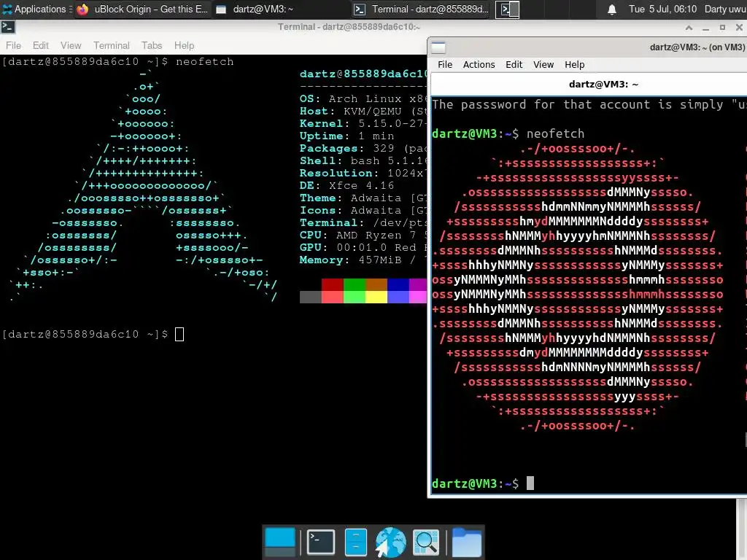Open the home folder icon in the dock
Screen dimensions: 747x560
466,542
